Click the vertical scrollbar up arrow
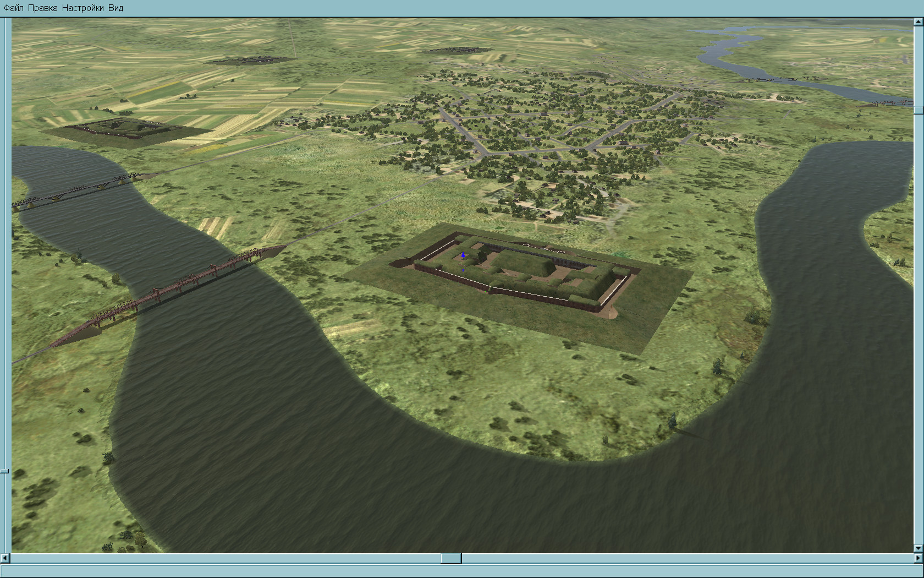The height and width of the screenshot is (578, 924). 919,22
